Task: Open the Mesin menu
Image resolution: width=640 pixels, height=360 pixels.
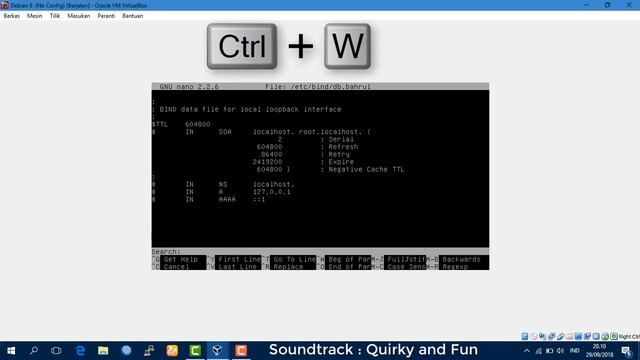Action: tap(34, 16)
